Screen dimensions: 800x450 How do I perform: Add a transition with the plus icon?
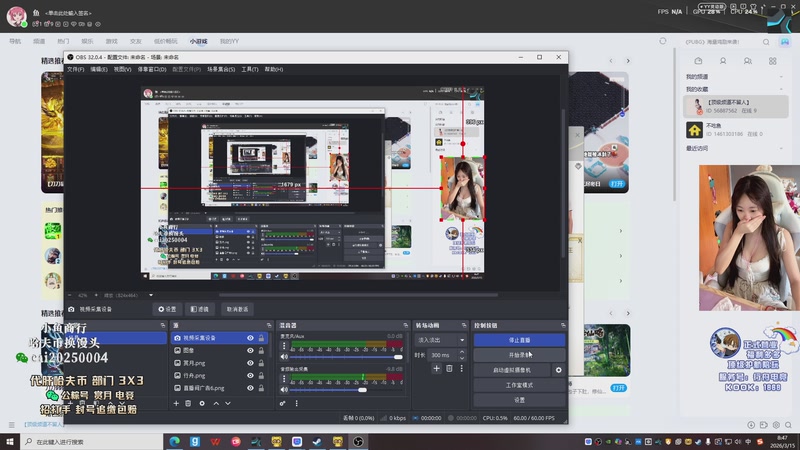tap(437, 369)
